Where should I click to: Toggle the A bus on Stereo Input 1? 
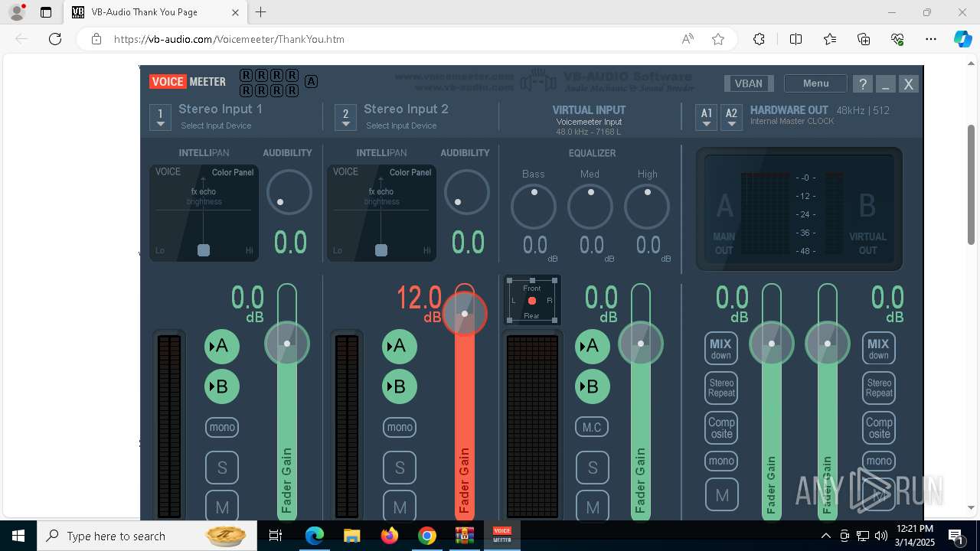(222, 347)
